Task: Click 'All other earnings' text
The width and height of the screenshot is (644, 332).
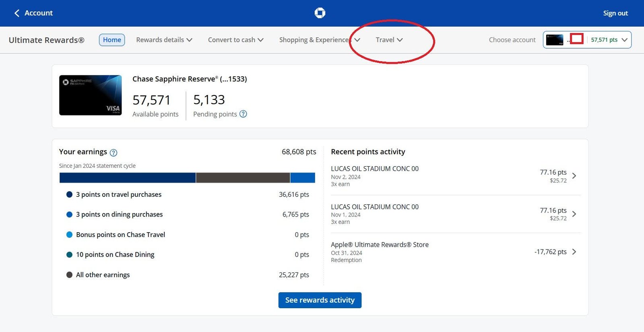Action: point(103,275)
